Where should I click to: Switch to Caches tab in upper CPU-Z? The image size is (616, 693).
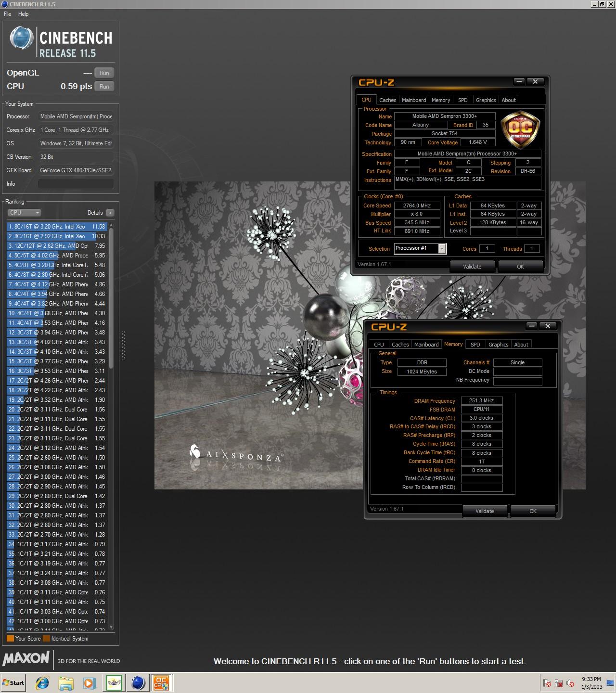coord(387,100)
